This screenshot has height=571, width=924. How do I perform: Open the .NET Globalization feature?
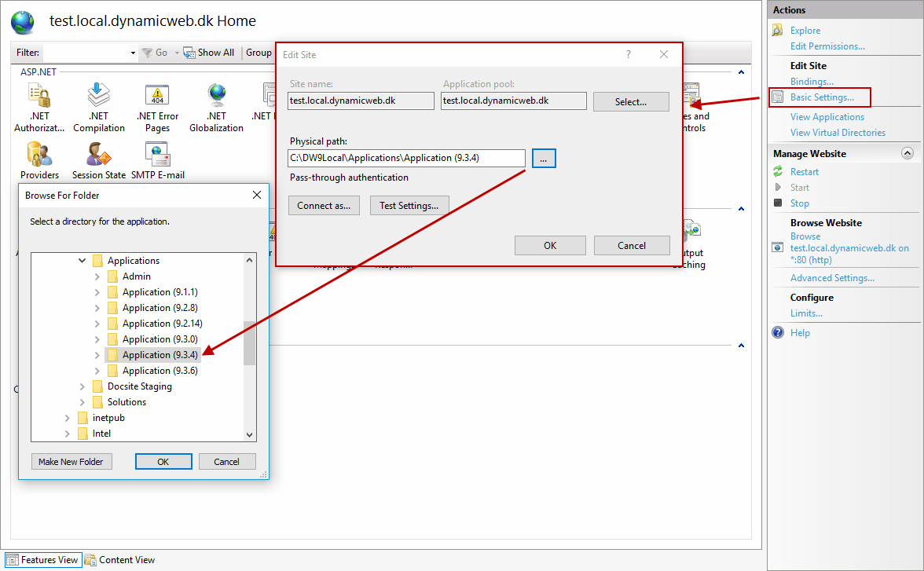coord(216,97)
